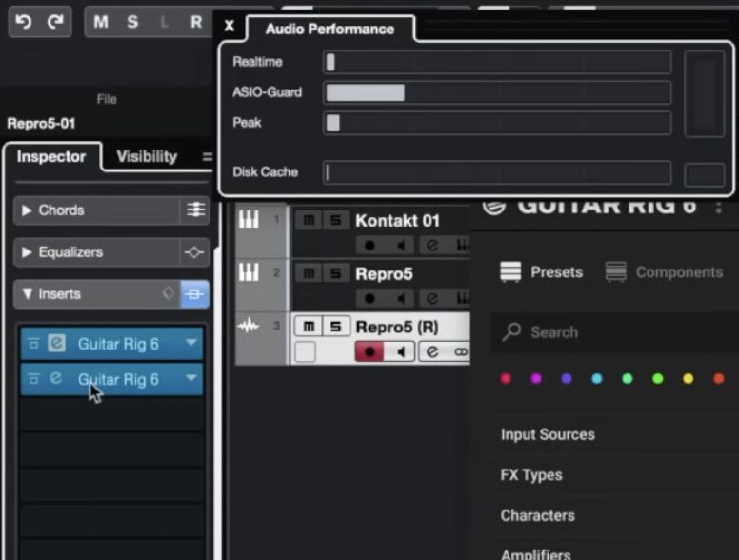Select the FX Types category
Viewport: 739px width, 560px height.
531,475
